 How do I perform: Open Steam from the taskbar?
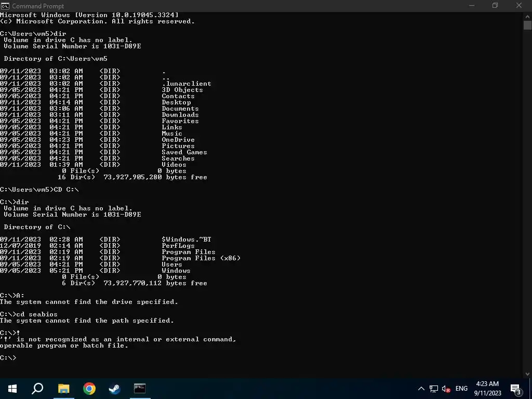(114, 389)
